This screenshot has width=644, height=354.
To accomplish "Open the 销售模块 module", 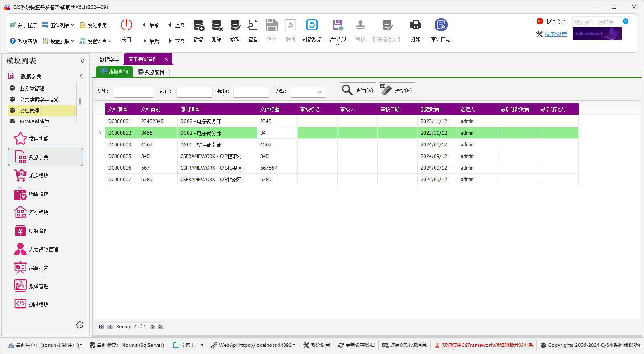I will (45, 194).
